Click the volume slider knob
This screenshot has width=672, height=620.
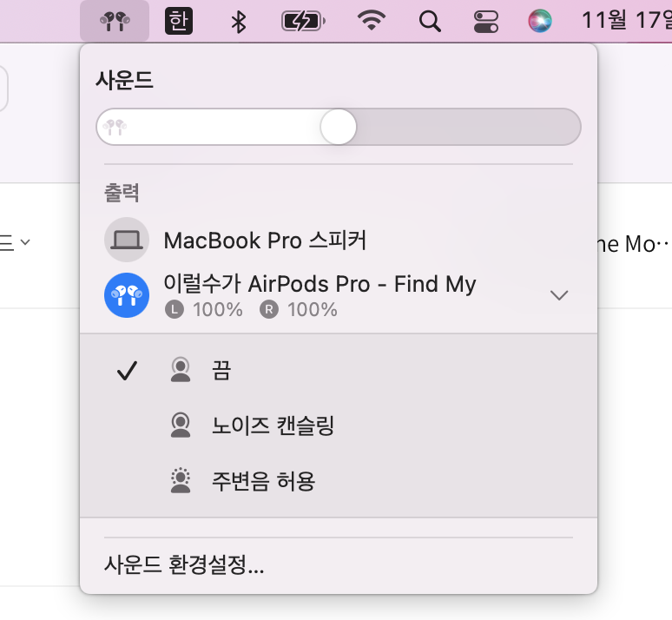(339, 127)
